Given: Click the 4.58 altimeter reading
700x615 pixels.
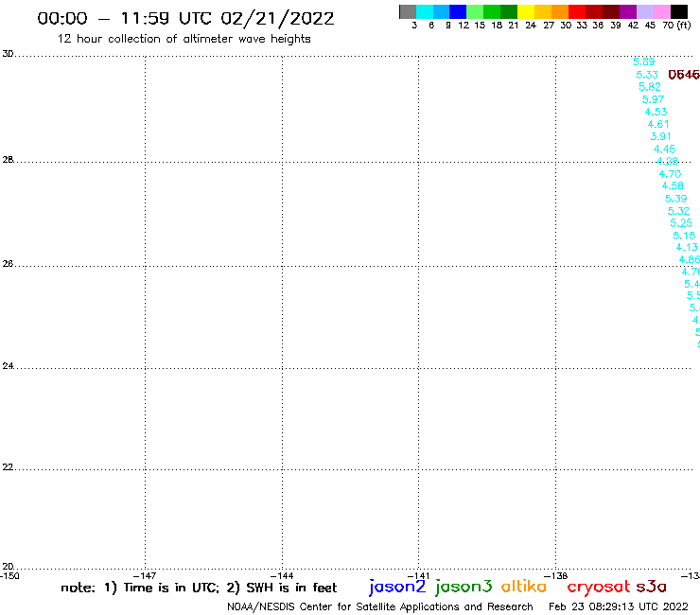Looking at the screenshot, I should 673,185.
